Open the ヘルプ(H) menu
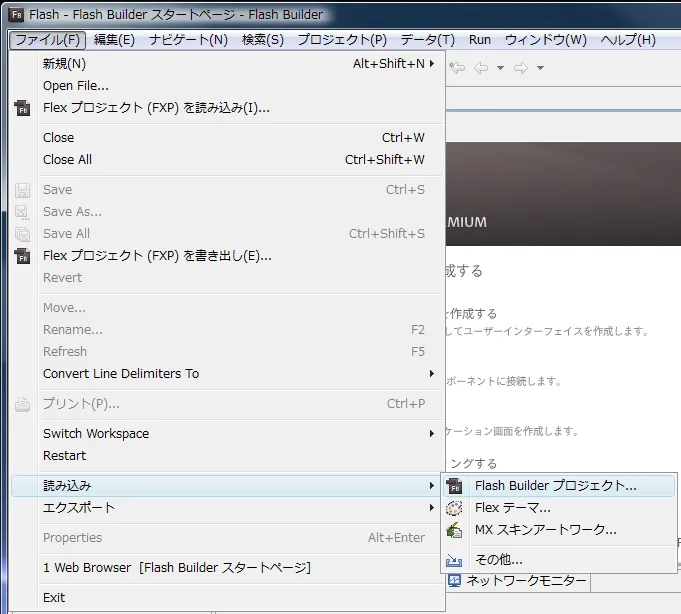 point(628,40)
